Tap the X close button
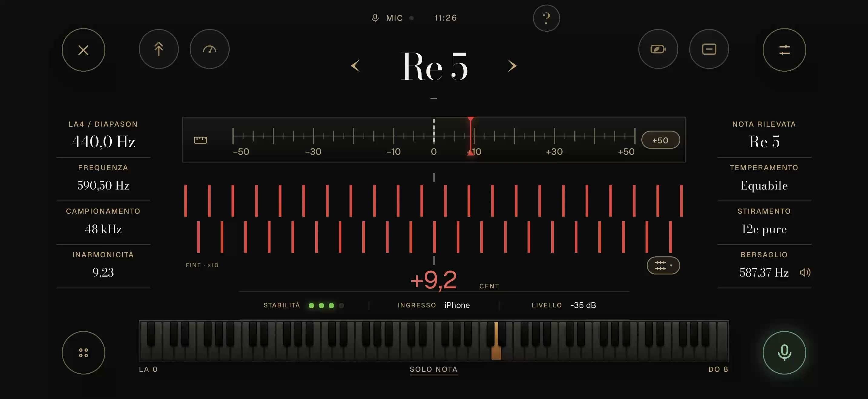This screenshot has height=399, width=868. (x=83, y=50)
